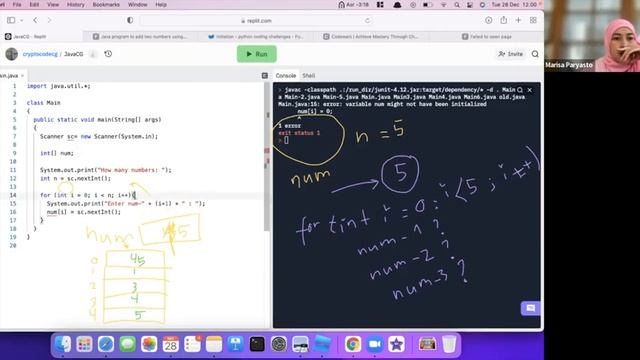Toggle the pane layout icon beside Console
Image resolution: width=640 pixels, height=360 pixels.
click(x=264, y=76)
